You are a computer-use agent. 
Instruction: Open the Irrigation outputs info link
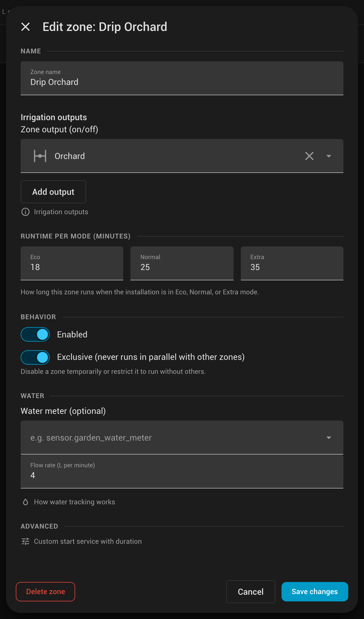[x=61, y=212]
